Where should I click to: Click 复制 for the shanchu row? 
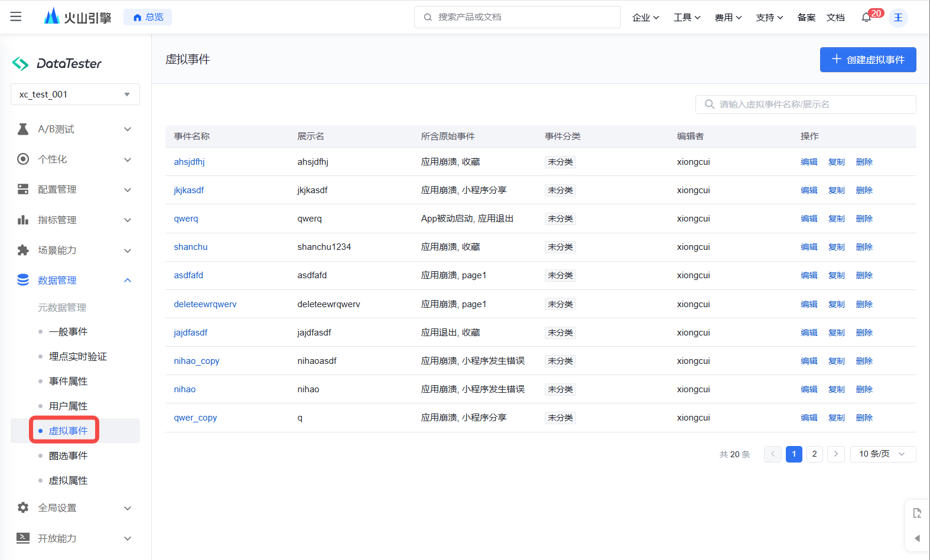[x=837, y=247]
